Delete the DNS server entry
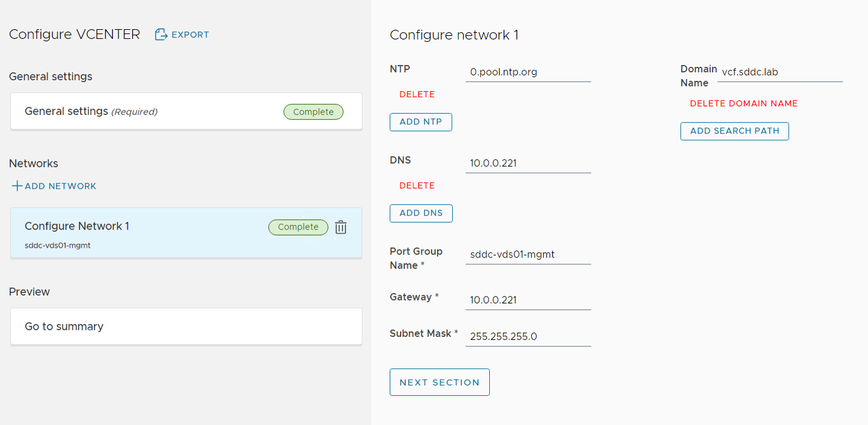This screenshot has width=868, height=425. 417,186
